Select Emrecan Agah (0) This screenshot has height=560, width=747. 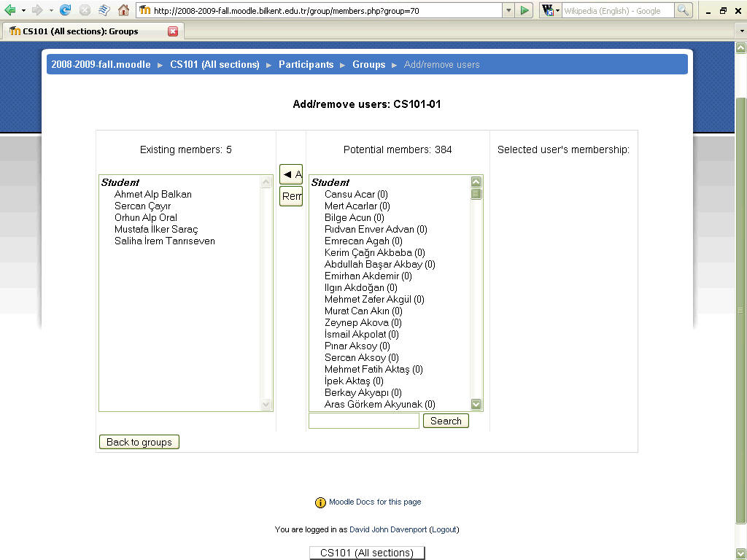363,241
